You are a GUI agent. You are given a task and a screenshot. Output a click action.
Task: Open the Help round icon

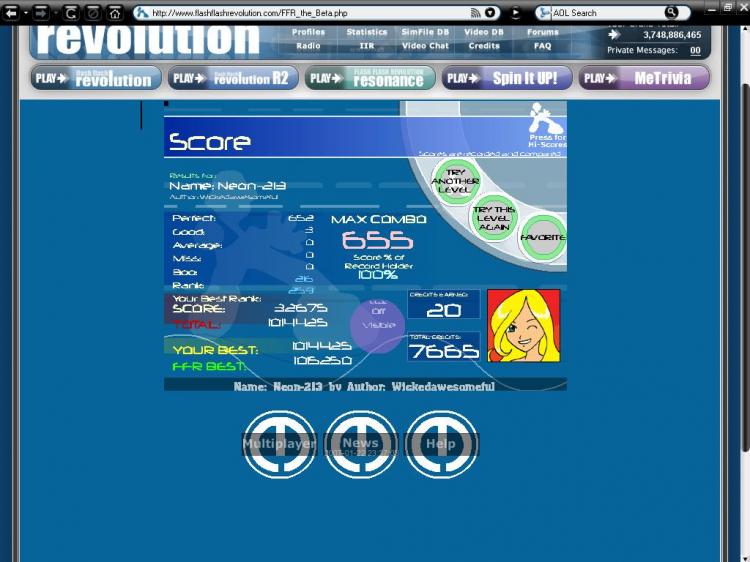(441, 444)
